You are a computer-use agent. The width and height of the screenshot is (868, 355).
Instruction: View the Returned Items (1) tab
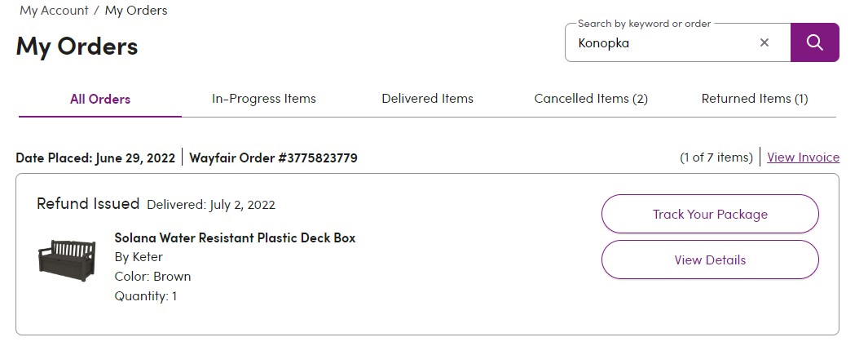pos(755,99)
